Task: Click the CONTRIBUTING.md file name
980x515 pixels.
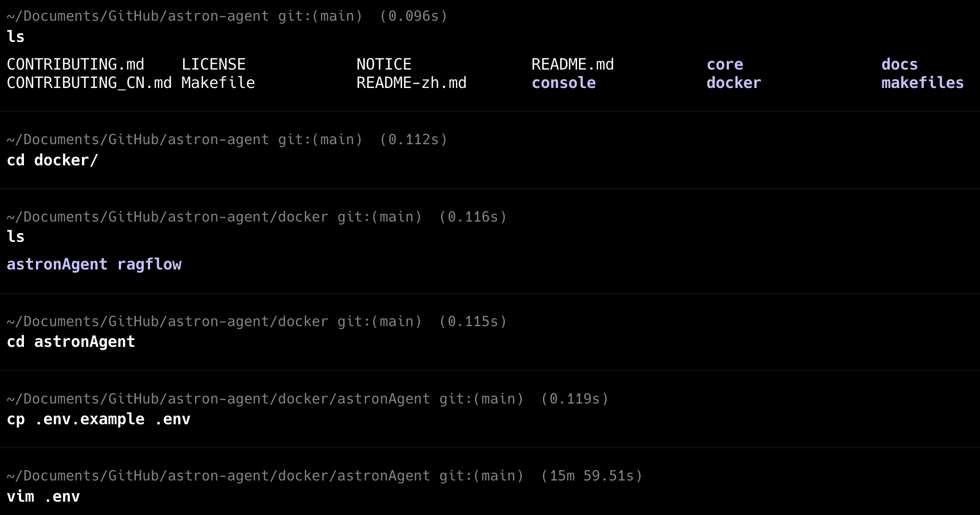Action: pos(76,64)
